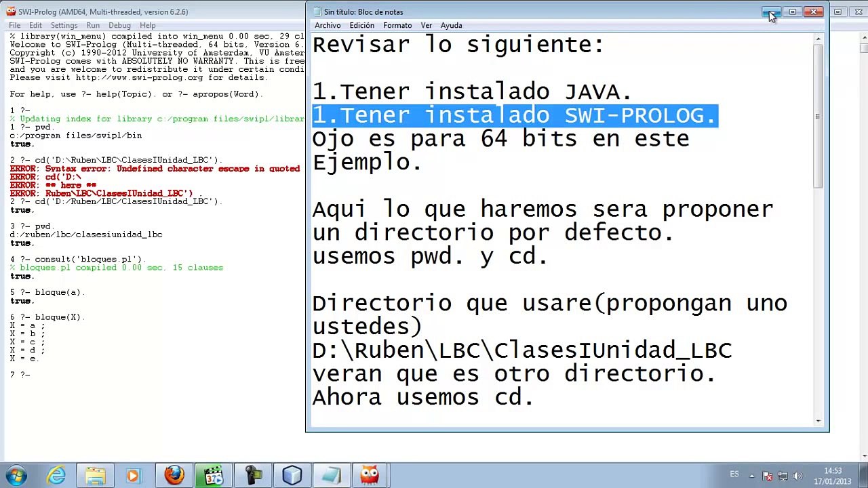The image size is (868, 488).
Task: Open the network tray icon
Action: [783, 476]
